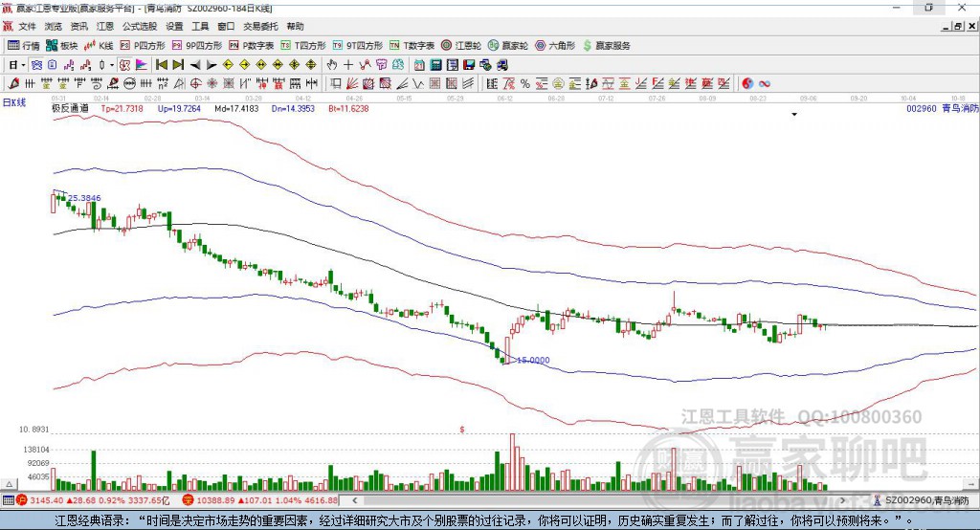Click the 日K线 label
The width and height of the screenshot is (980, 530).
(14, 102)
